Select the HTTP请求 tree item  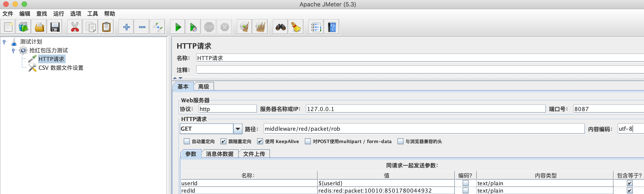tap(51, 59)
